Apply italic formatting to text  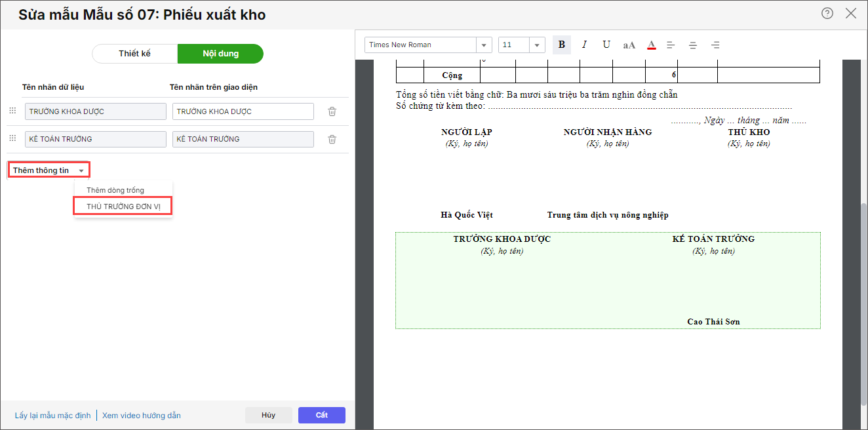coord(584,45)
